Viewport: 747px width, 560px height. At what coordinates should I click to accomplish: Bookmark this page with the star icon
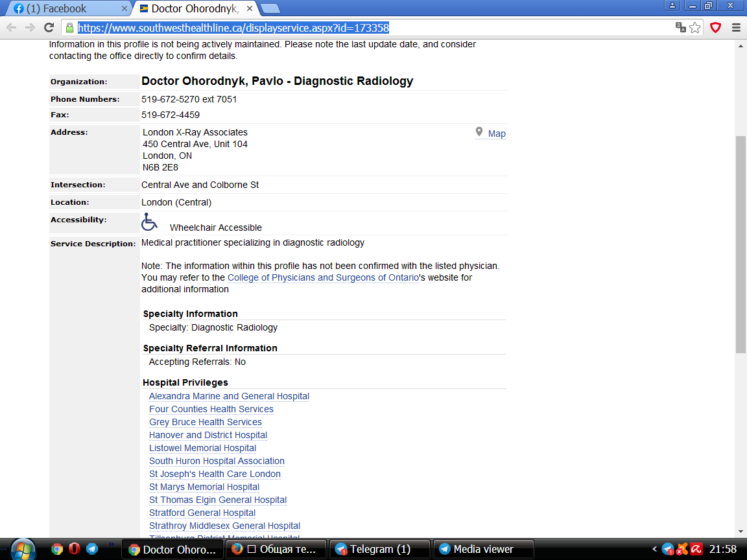pos(695,28)
